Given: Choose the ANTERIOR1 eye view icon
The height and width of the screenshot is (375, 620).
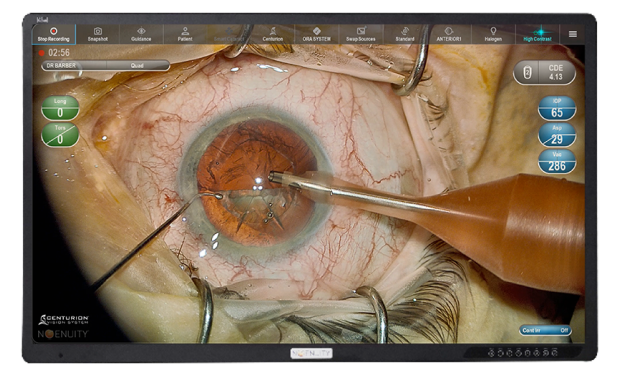Looking at the screenshot, I should [x=449, y=34].
